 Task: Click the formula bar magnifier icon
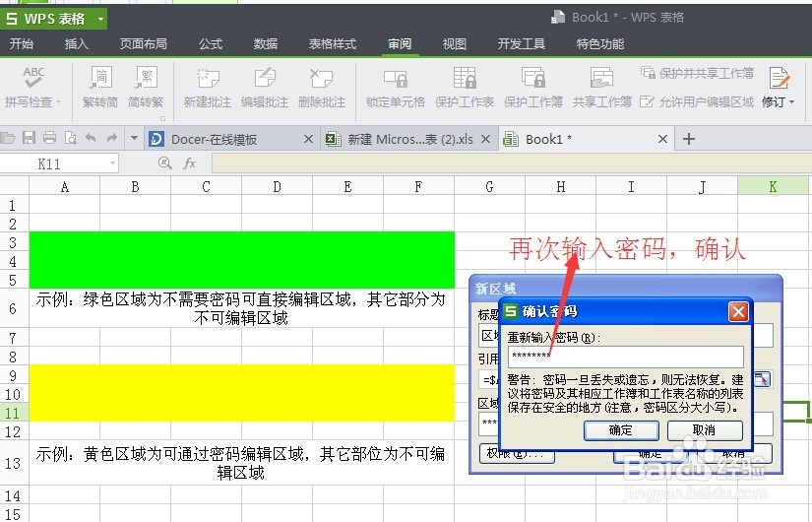pyautogui.click(x=164, y=163)
